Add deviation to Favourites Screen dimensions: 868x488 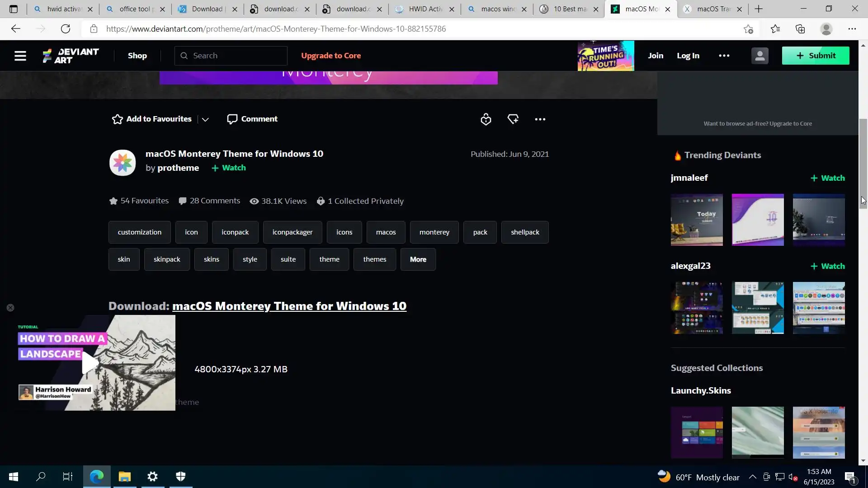tap(152, 119)
